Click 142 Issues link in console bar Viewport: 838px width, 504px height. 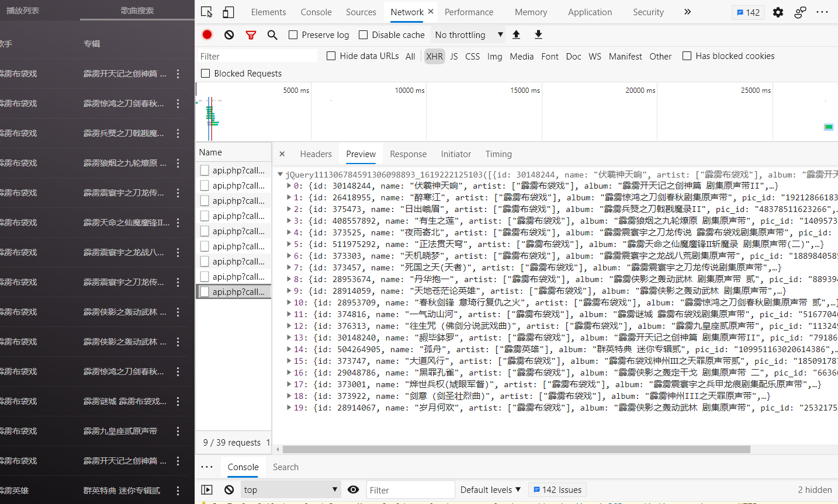(x=557, y=489)
